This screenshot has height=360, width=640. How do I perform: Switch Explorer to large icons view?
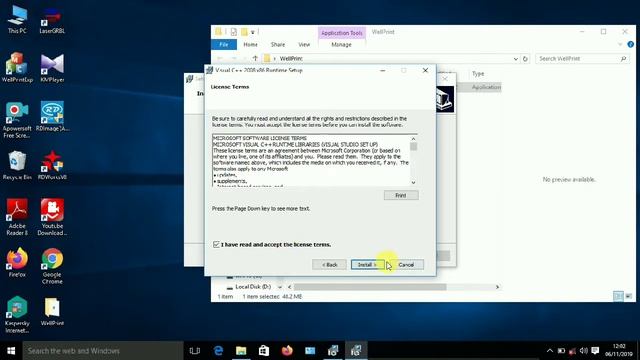pyautogui.click(x=629, y=296)
